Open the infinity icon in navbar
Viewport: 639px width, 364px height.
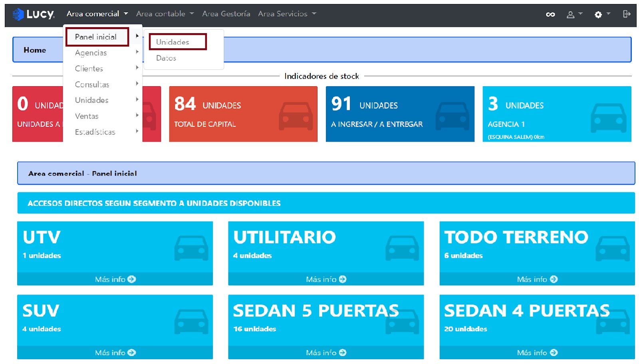tap(550, 14)
